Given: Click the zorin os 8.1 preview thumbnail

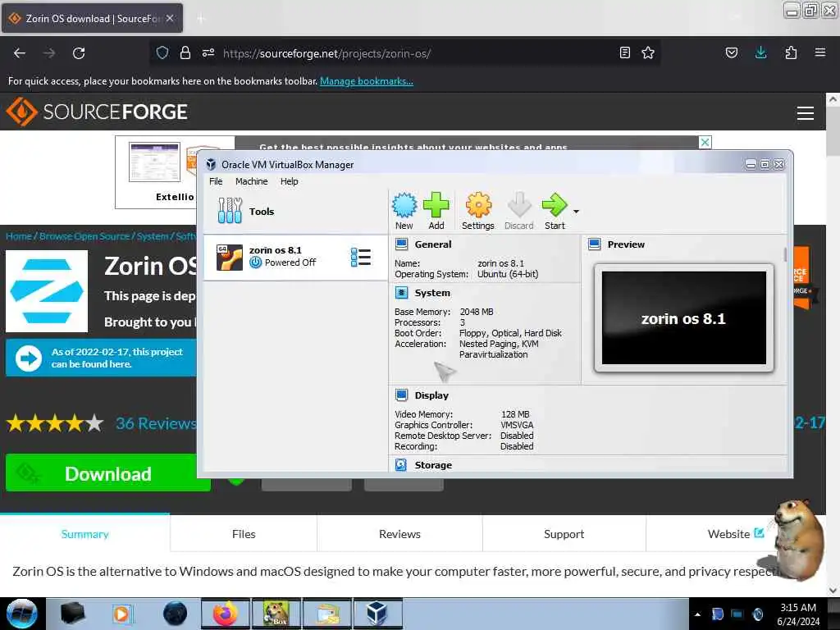Looking at the screenshot, I should pos(683,317).
